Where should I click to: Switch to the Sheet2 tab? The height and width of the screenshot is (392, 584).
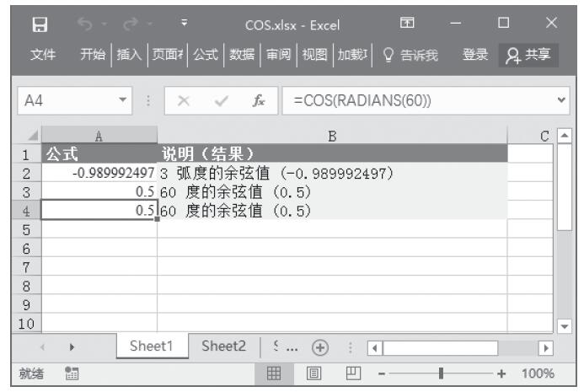pyautogui.click(x=223, y=346)
